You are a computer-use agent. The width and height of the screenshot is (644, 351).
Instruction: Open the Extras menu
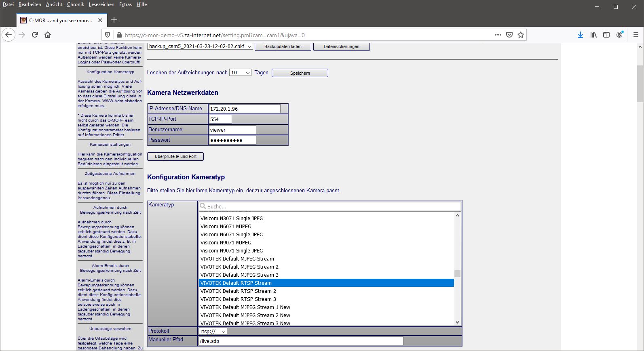point(125,4)
